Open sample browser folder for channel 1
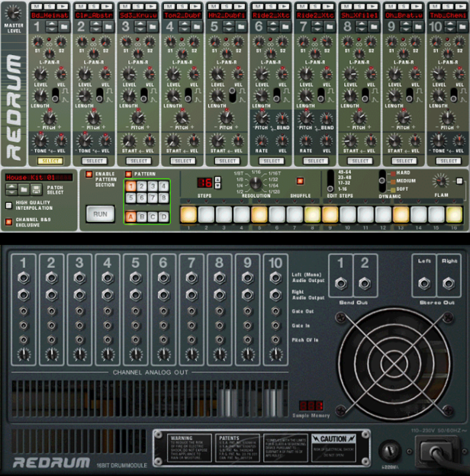Image resolution: width=470 pixels, height=476 pixels. [x=64, y=27]
